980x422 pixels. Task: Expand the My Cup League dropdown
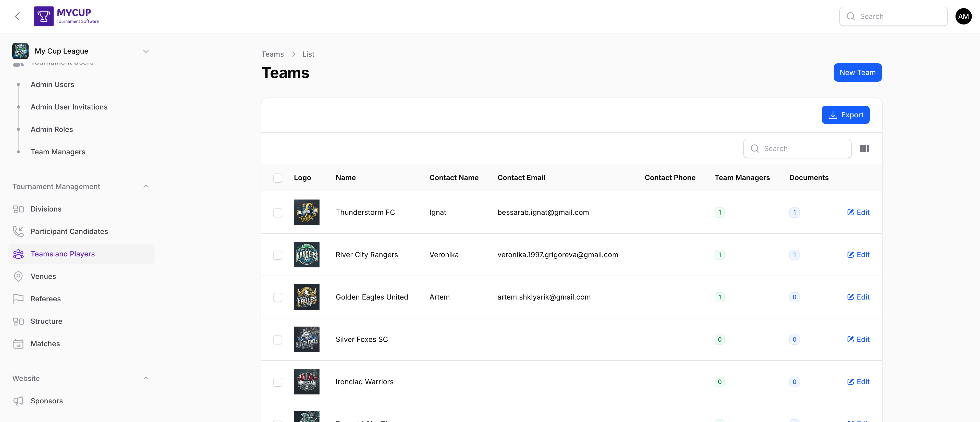click(146, 51)
